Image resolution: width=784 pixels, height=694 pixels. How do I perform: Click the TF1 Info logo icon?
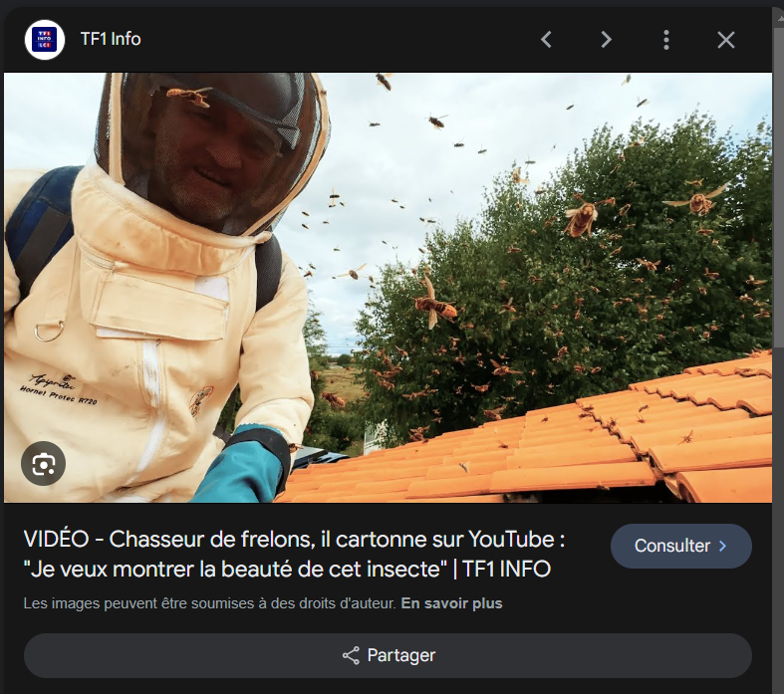[45, 40]
